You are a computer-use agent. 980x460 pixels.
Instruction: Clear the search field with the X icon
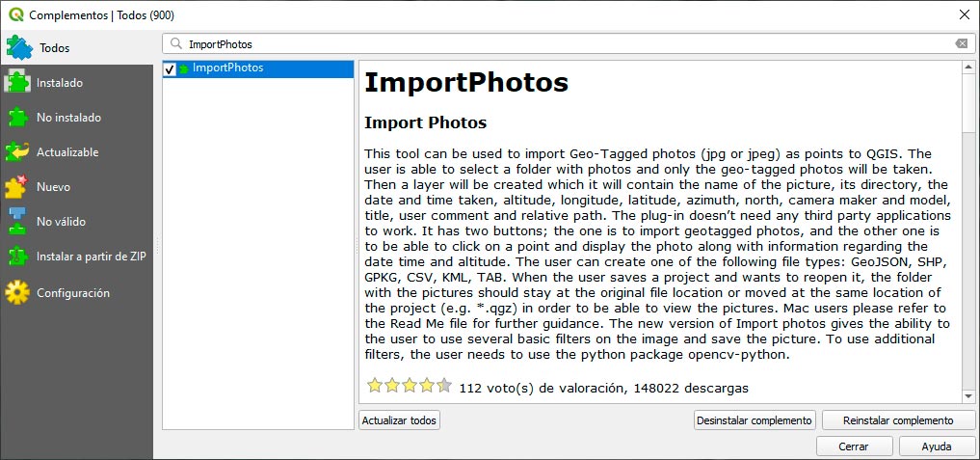pos(962,43)
